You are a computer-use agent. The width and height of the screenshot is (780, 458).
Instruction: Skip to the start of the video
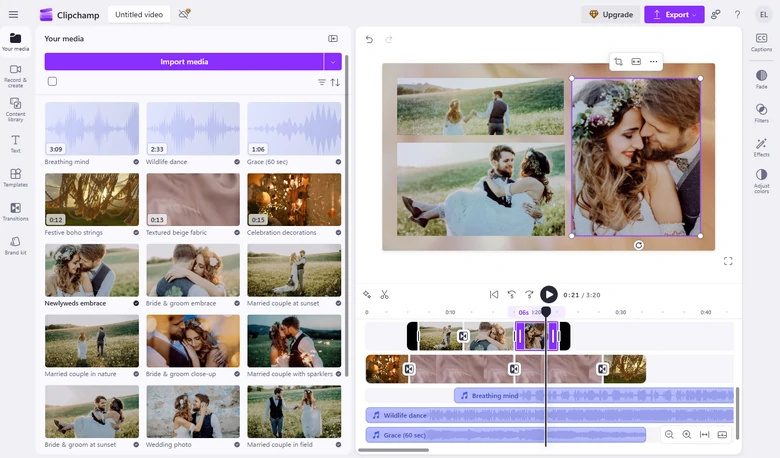coord(493,294)
